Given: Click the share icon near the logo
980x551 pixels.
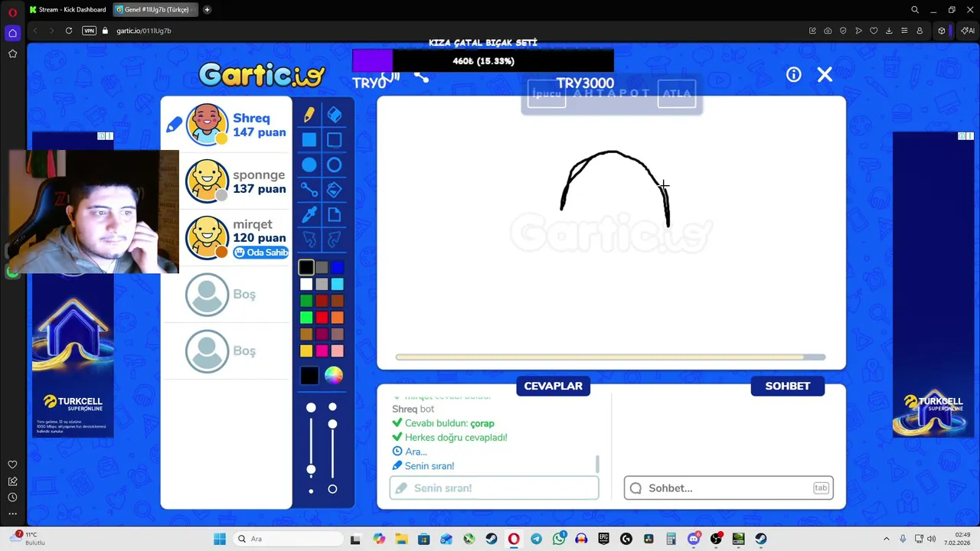Looking at the screenshot, I should (x=421, y=77).
